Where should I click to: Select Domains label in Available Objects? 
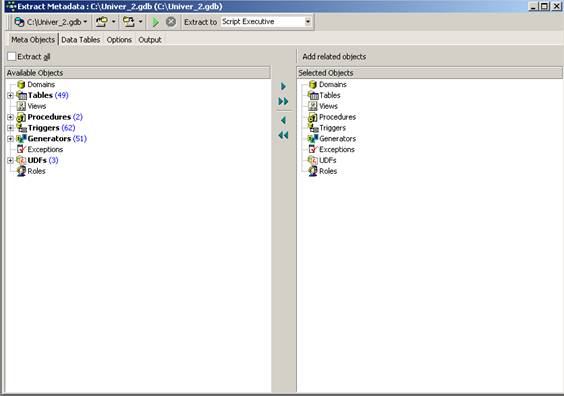(41, 85)
